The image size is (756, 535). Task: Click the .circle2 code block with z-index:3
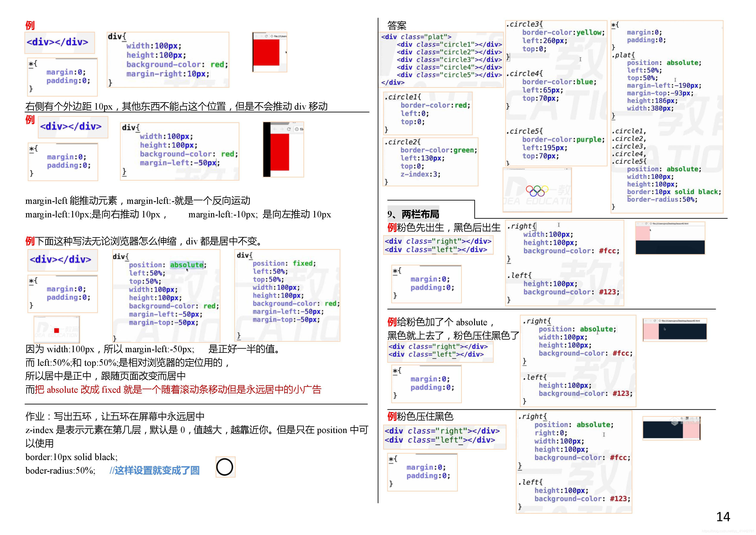click(430, 162)
